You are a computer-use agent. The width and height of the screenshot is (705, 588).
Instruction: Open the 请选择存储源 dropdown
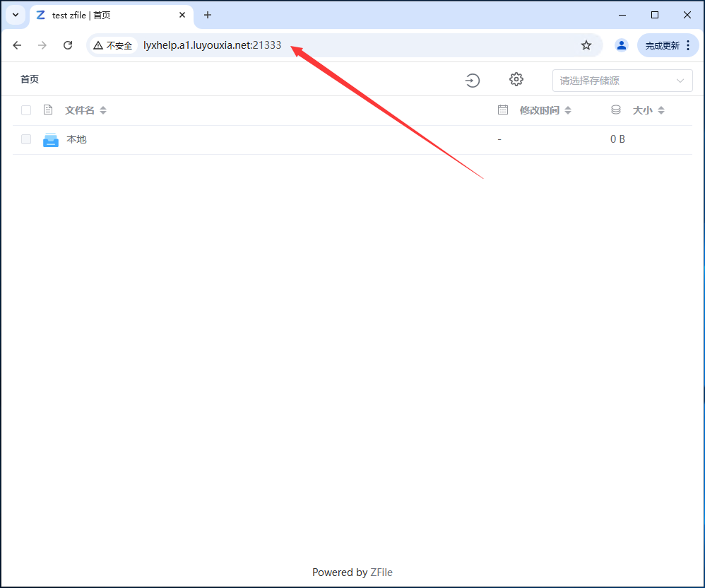click(x=622, y=81)
